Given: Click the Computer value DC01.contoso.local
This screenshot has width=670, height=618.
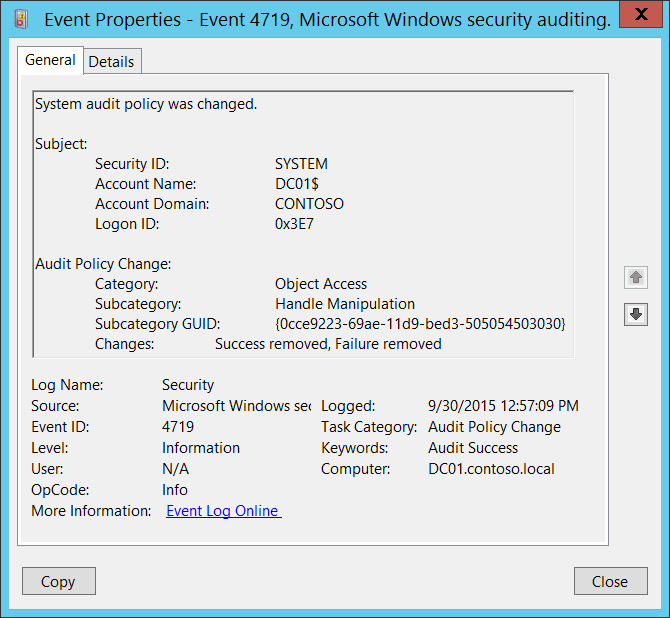Looking at the screenshot, I should (x=491, y=469).
